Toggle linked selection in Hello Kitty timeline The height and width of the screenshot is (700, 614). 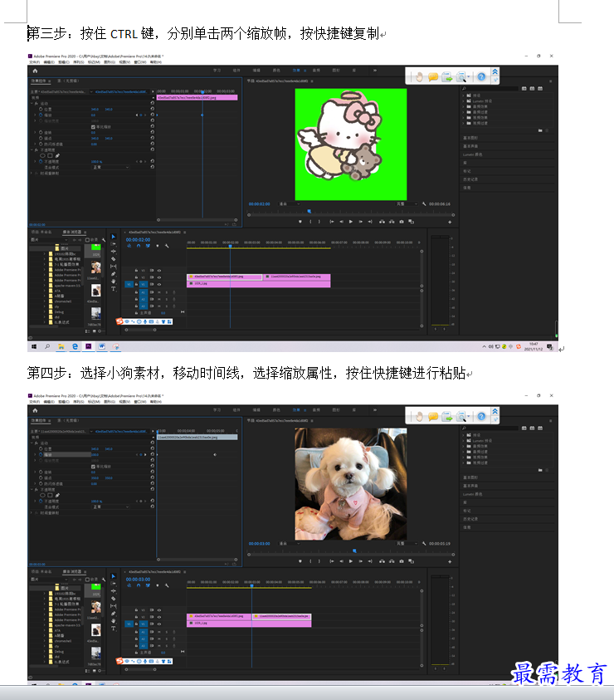[x=148, y=246]
